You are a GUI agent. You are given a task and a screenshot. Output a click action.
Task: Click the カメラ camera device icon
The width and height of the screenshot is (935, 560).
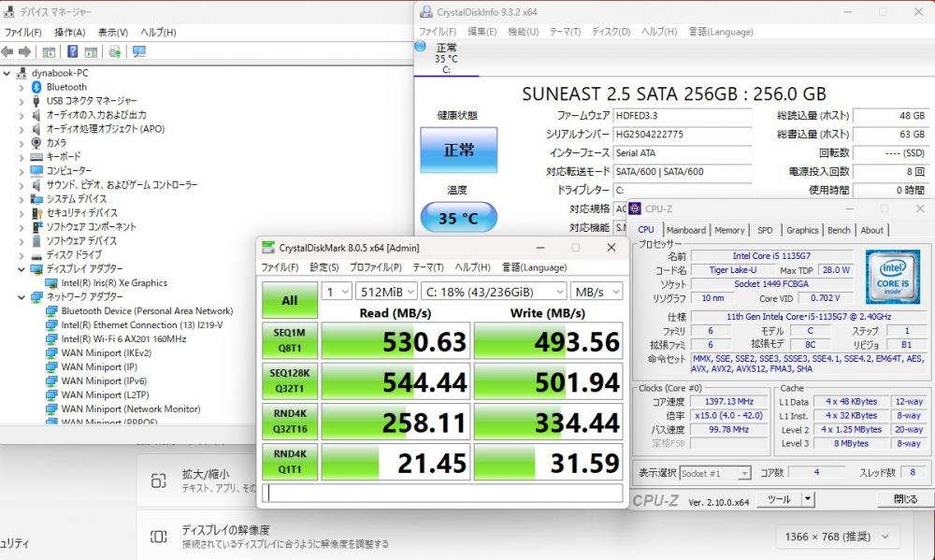click(x=36, y=142)
